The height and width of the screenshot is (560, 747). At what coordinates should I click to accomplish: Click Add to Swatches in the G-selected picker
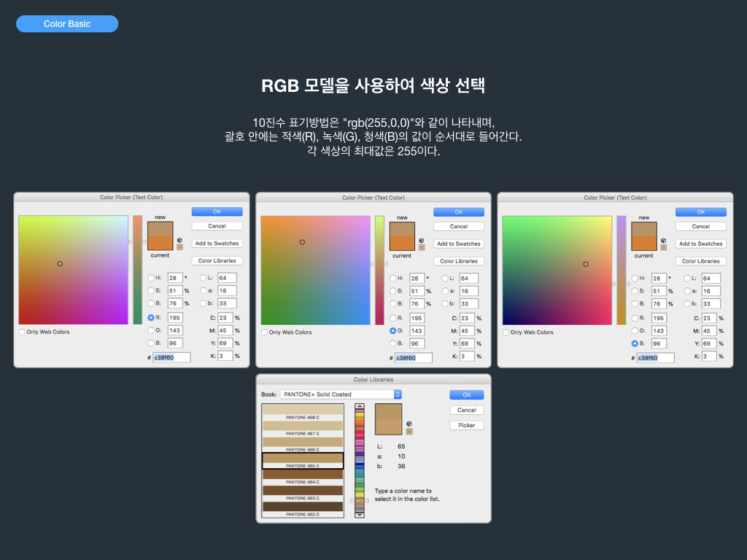pos(458,244)
